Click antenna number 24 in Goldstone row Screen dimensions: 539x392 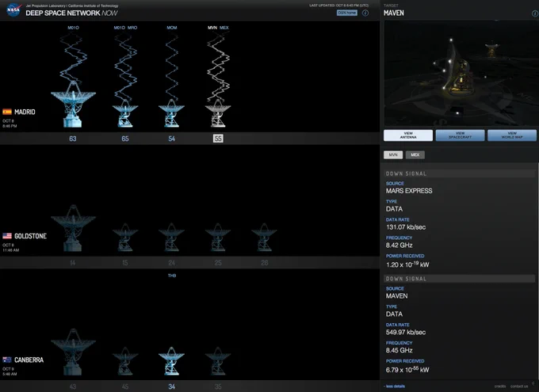pyautogui.click(x=171, y=263)
